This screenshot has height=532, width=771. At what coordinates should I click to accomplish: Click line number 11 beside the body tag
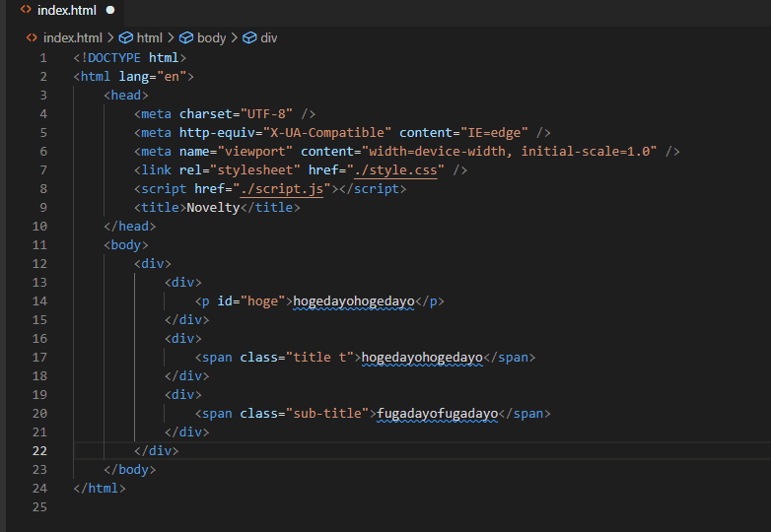38,244
